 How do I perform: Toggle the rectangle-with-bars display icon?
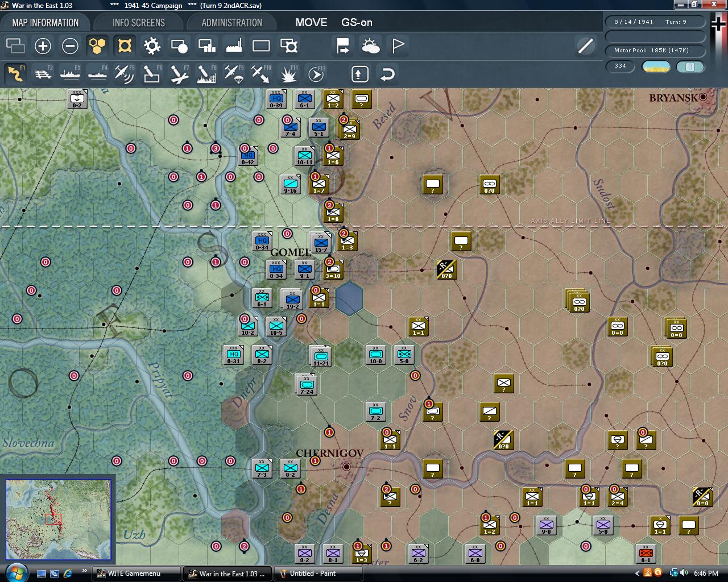pos(206,45)
